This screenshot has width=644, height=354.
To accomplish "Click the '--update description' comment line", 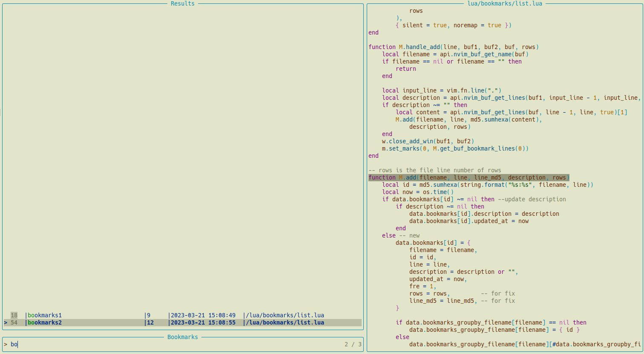I will coord(532,199).
